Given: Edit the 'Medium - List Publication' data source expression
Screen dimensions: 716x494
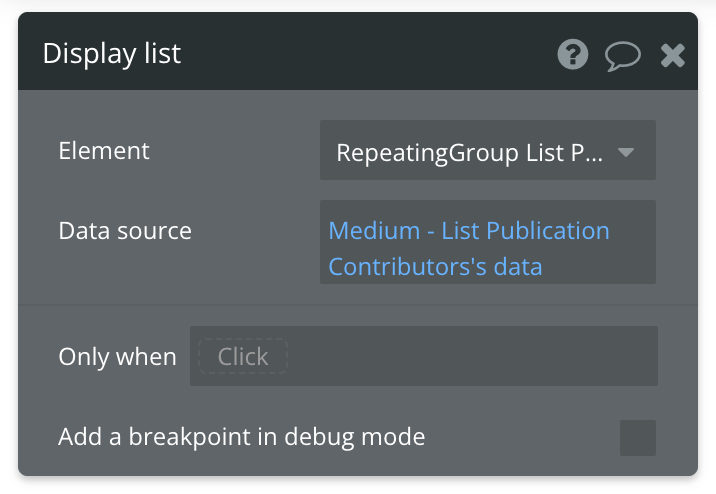Looking at the screenshot, I should (469, 231).
